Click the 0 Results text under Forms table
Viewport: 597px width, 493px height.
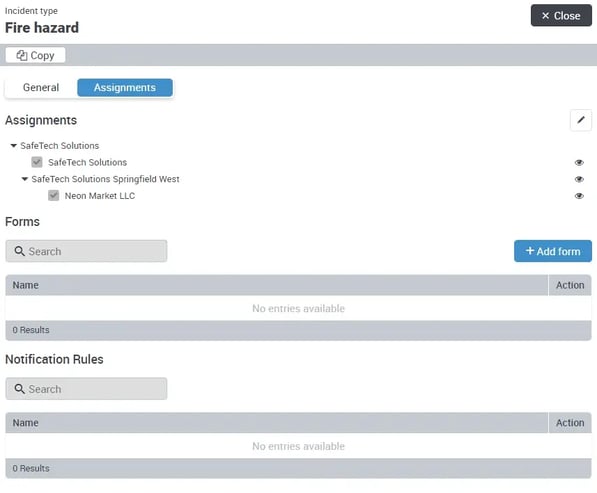(31, 330)
